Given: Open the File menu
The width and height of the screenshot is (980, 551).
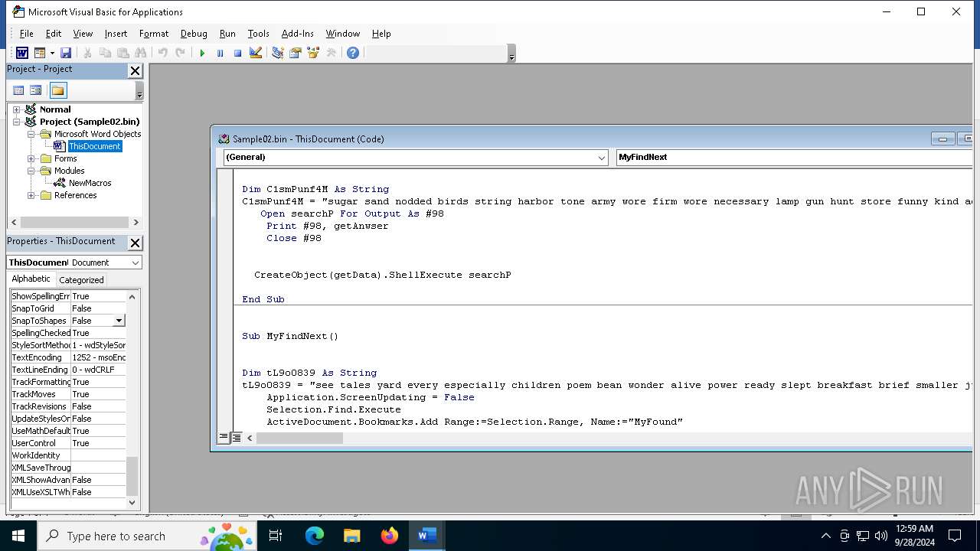Looking at the screenshot, I should (x=26, y=34).
